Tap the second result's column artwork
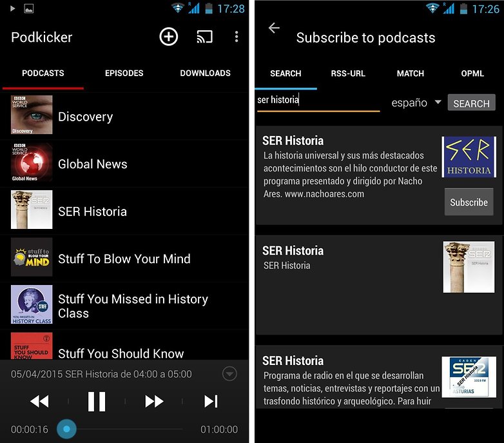Screen dimensions: 504x443 pos(469,267)
